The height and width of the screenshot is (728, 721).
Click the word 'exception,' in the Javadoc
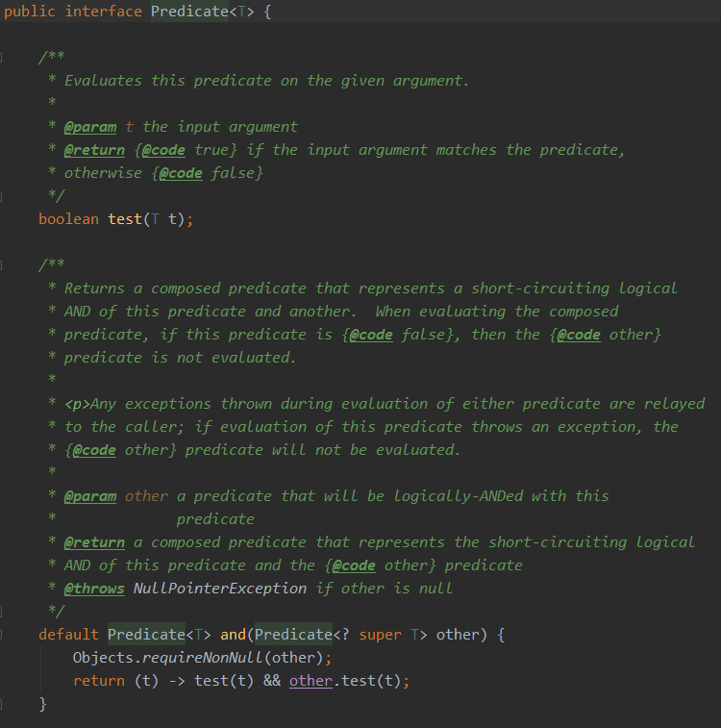[600, 427]
